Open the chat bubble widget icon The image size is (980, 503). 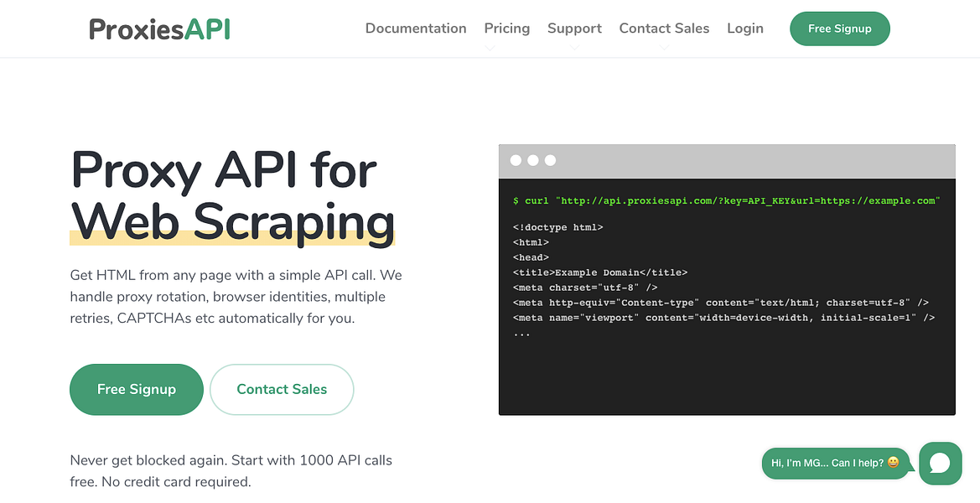[940, 463]
